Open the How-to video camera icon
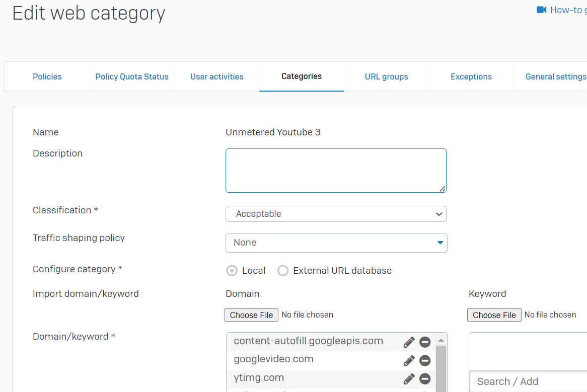This screenshot has height=392, width=587. [541, 10]
